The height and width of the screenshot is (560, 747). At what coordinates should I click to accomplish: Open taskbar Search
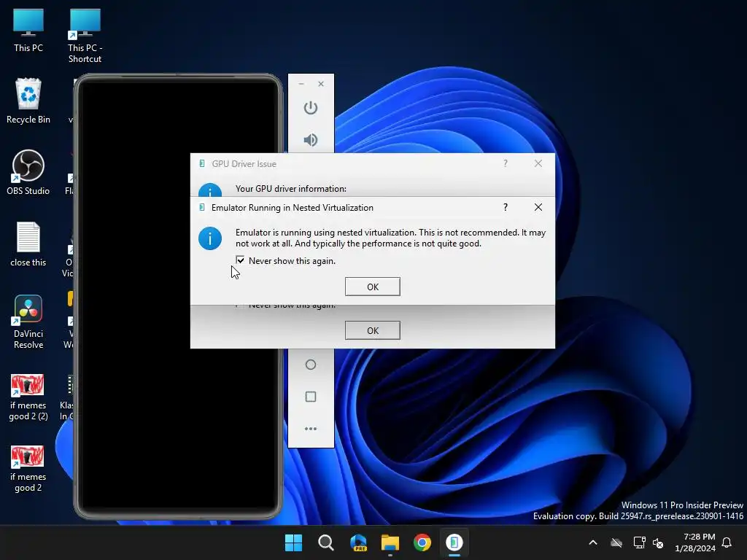tap(326, 542)
